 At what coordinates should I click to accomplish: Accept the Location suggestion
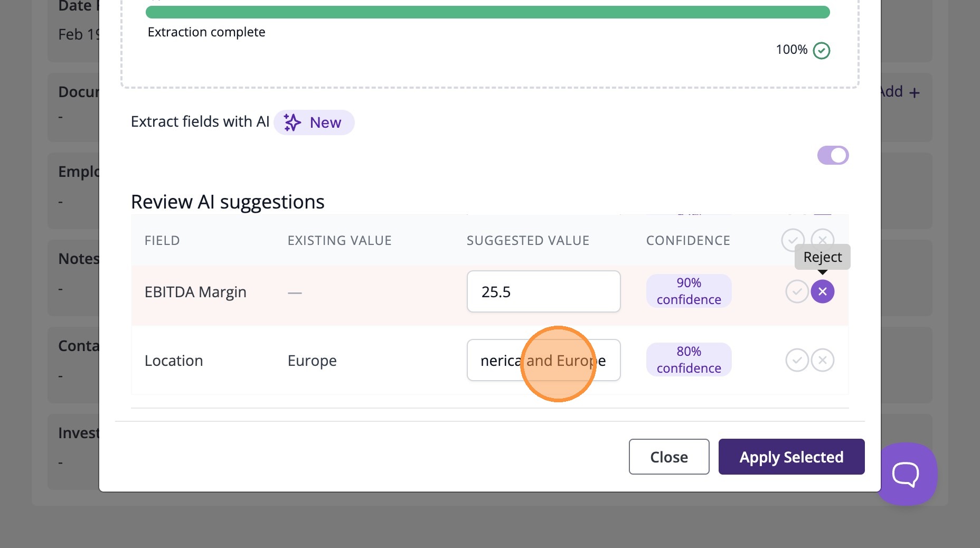[797, 360]
